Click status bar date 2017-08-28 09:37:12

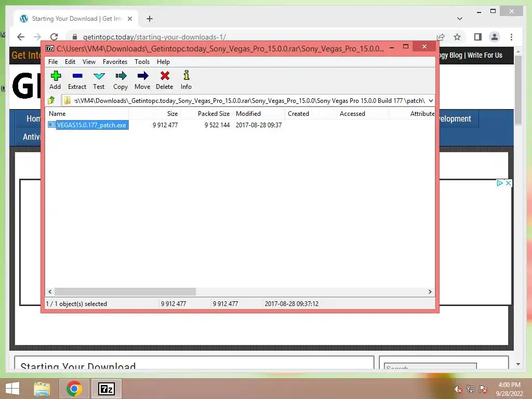point(291,303)
